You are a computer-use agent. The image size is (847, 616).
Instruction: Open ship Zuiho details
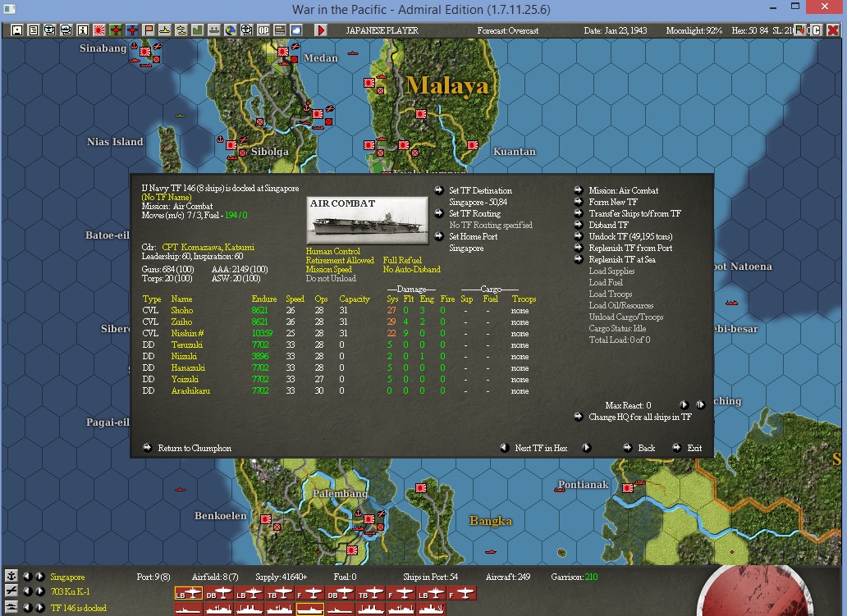(181, 322)
